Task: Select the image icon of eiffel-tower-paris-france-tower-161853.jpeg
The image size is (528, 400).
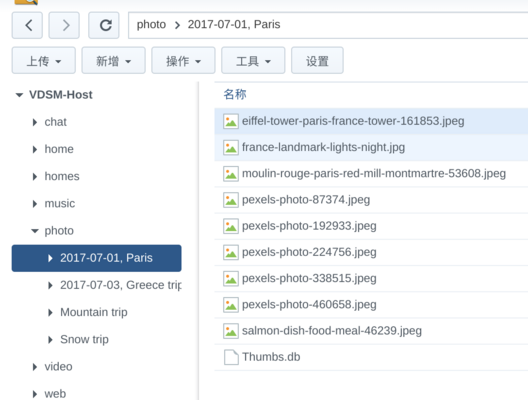Action: point(231,121)
